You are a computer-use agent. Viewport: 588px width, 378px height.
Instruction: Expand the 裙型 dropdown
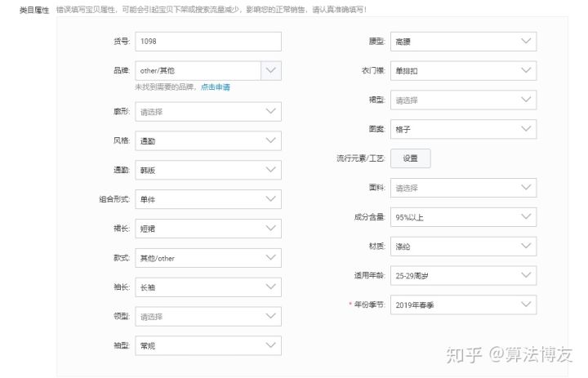[x=463, y=100]
